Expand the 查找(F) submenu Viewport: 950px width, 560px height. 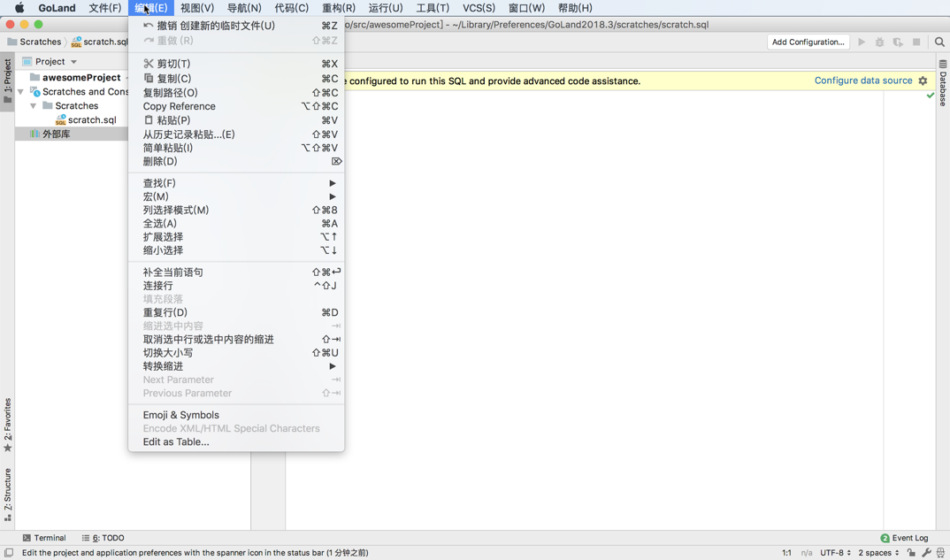236,183
